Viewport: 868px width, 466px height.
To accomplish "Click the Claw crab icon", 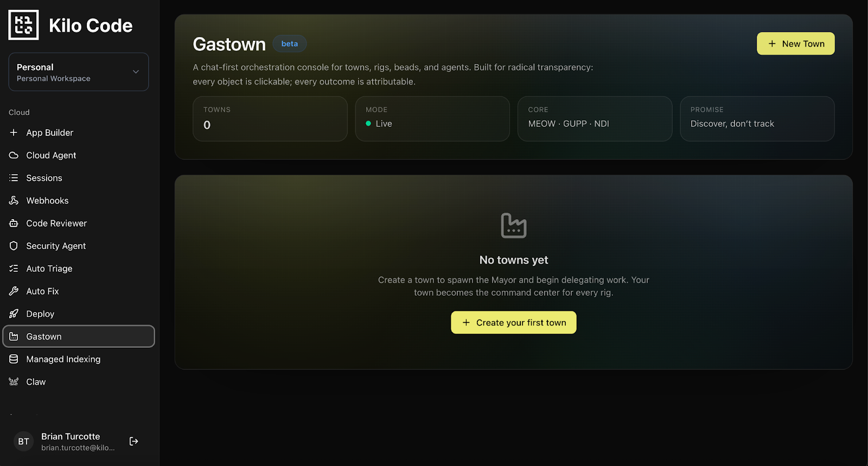I will click(x=14, y=382).
